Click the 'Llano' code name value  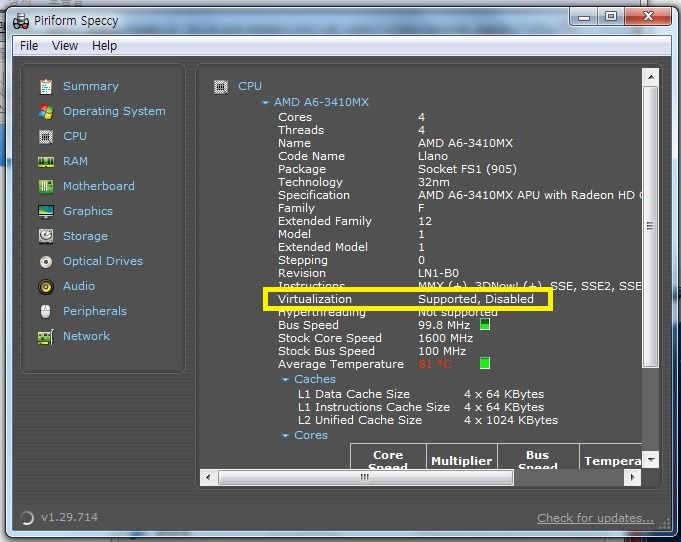[433, 156]
